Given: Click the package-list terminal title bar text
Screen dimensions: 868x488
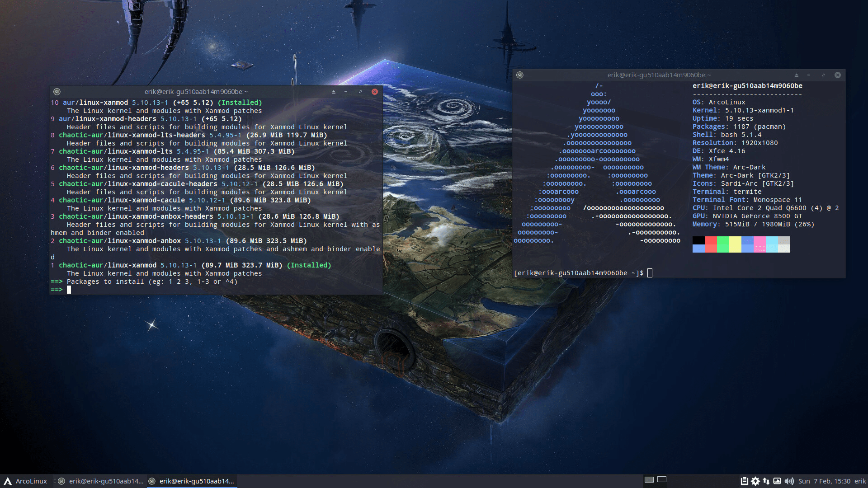Looking at the screenshot, I should tap(196, 92).
